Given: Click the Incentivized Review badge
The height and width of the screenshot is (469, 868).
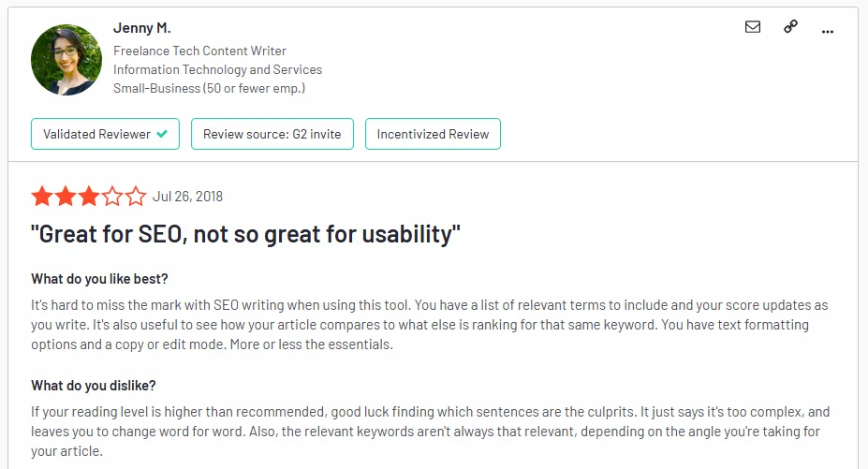Looking at the screenshot, I should click(x=433, y=134).
